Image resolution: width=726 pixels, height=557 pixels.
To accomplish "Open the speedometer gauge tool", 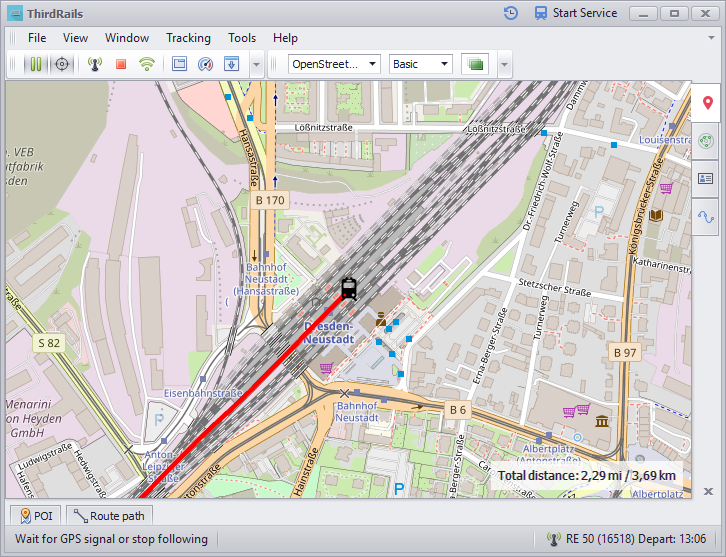I will coord(205,64).
